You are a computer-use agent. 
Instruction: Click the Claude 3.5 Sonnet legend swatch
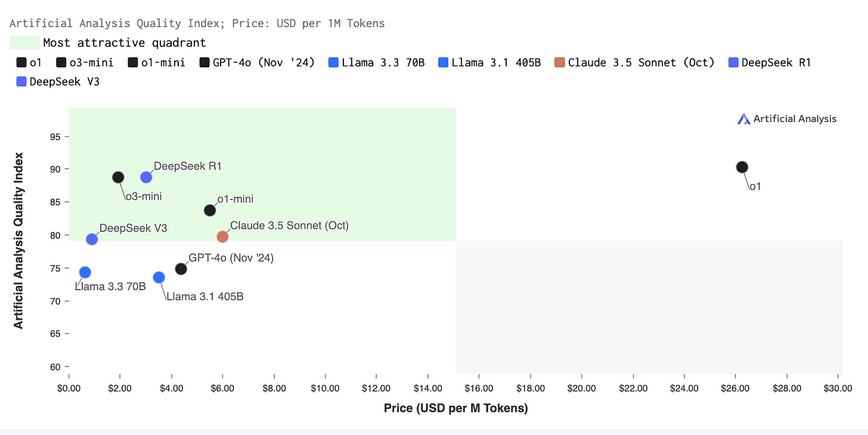click(x=559, y=63)
